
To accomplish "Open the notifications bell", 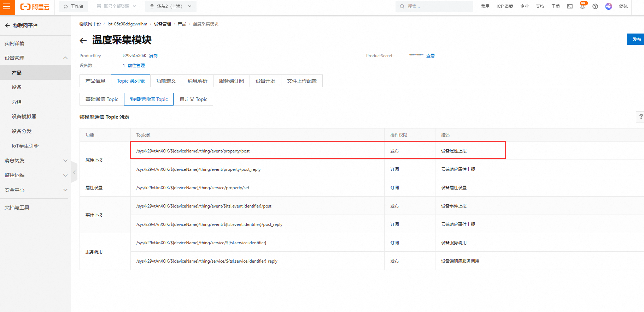I will pos(582,6).
